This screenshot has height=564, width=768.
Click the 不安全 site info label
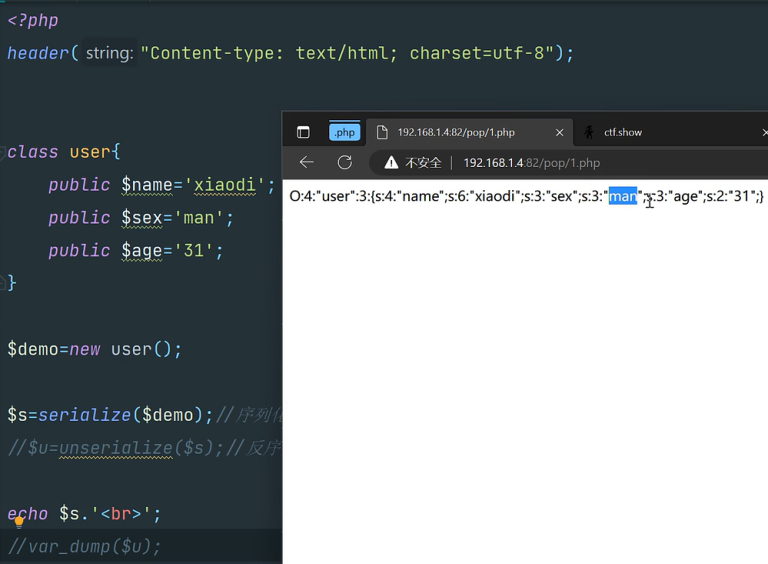(x=423, y=163)
